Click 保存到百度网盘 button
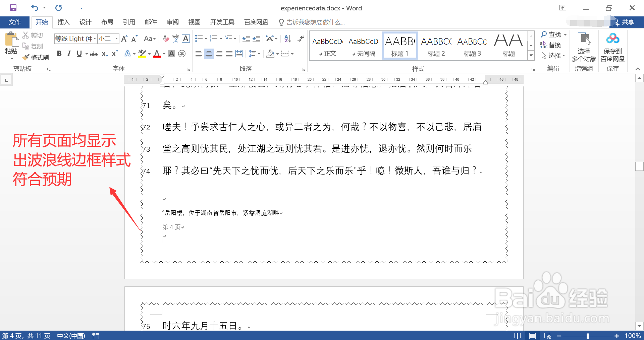This screenshot has height=340, width=644. click(612, 47)
